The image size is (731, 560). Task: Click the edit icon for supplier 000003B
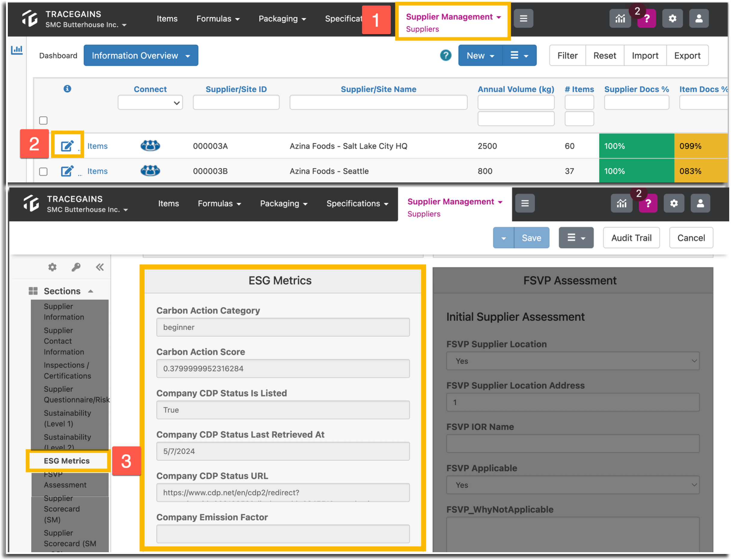pyautogui.click(x=67, y=171)
